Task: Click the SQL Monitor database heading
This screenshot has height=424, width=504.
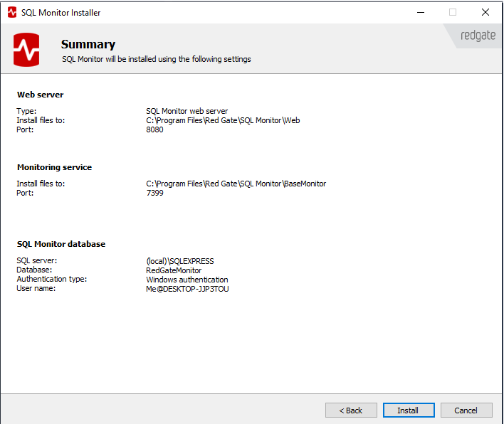Action: tap(61, 244)
